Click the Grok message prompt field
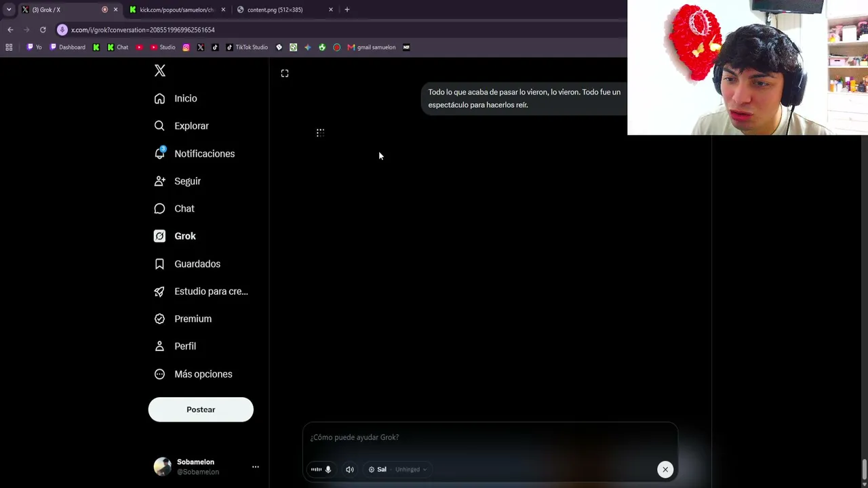This screenshot has height=488, width=868. tap(490, 437)
